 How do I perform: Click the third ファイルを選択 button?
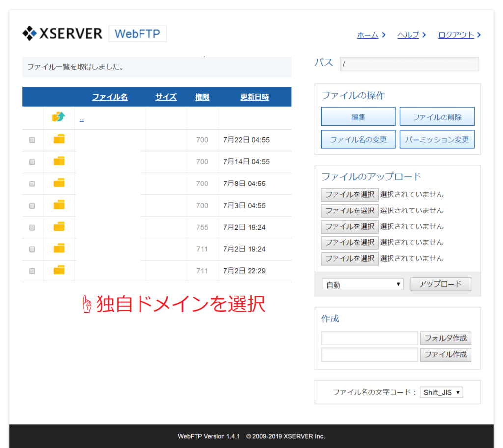[350, 227]
